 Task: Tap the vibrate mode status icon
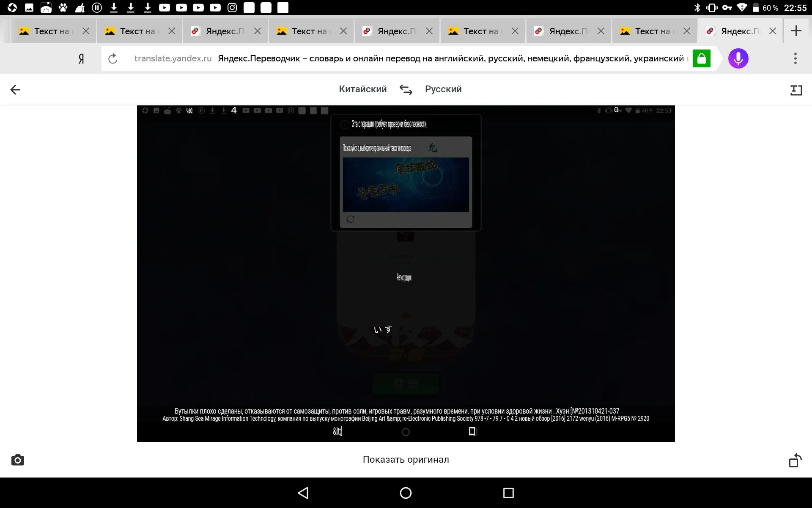[x=712, y=8]
